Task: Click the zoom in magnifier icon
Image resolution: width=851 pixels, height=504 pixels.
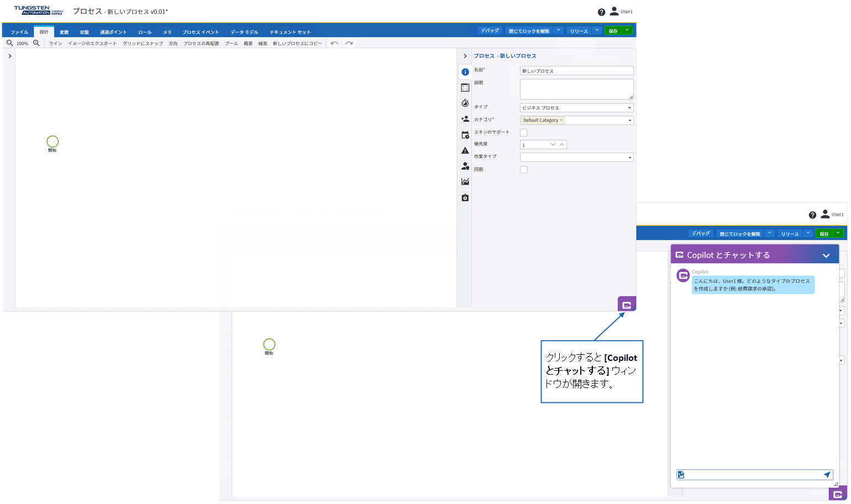Action: pyautogui.click(x=36, y=43)
